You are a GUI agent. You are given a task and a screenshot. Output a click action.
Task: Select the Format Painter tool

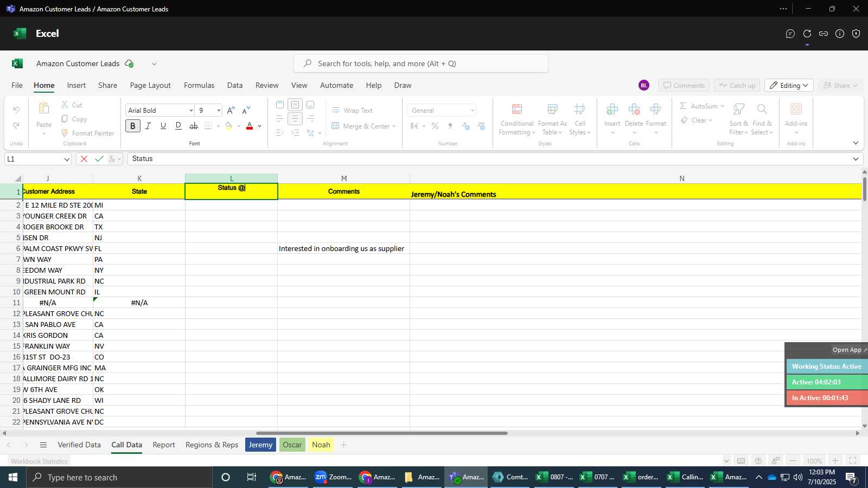click(87, 133)
